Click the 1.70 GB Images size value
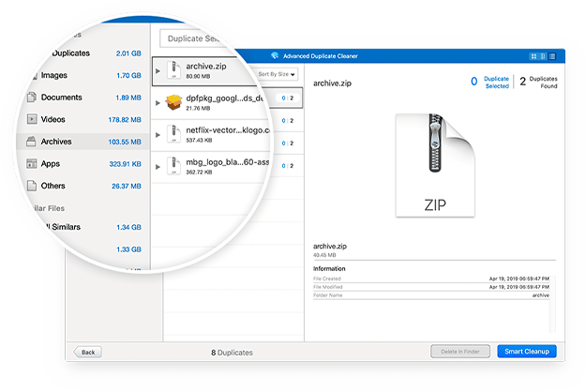The image size is (586, 392). (128, 75)
